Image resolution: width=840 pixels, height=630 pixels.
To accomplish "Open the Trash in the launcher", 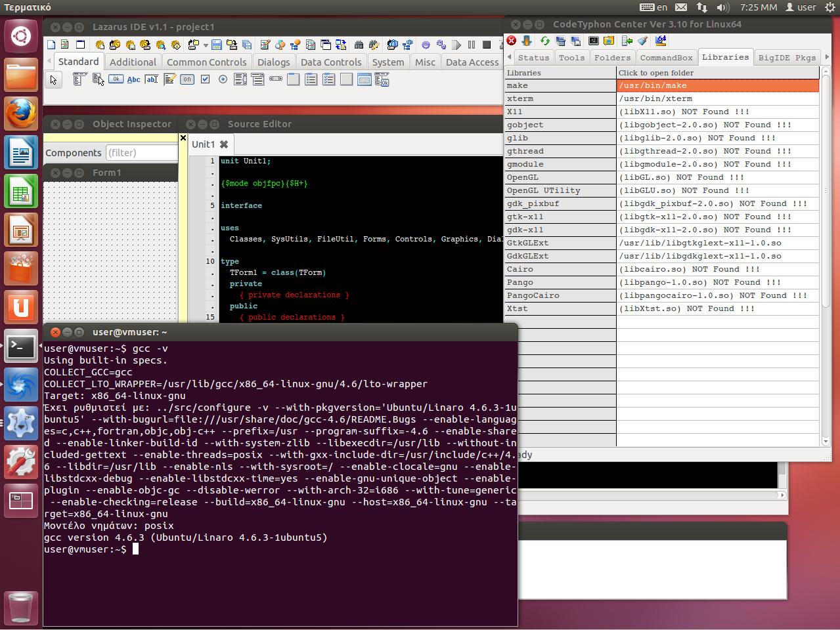I will tap(21, 608).
